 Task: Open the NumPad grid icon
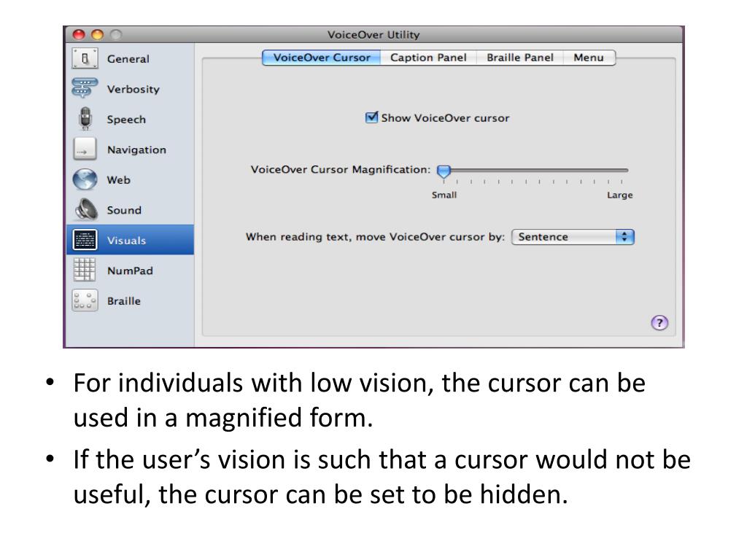pyautogui.click(x=85, y=270)
